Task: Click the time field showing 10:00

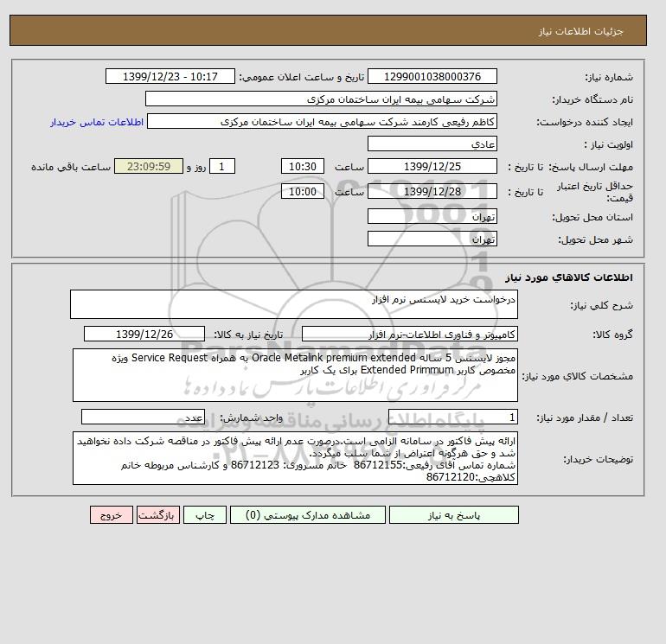Action: (x=303, y=191)
